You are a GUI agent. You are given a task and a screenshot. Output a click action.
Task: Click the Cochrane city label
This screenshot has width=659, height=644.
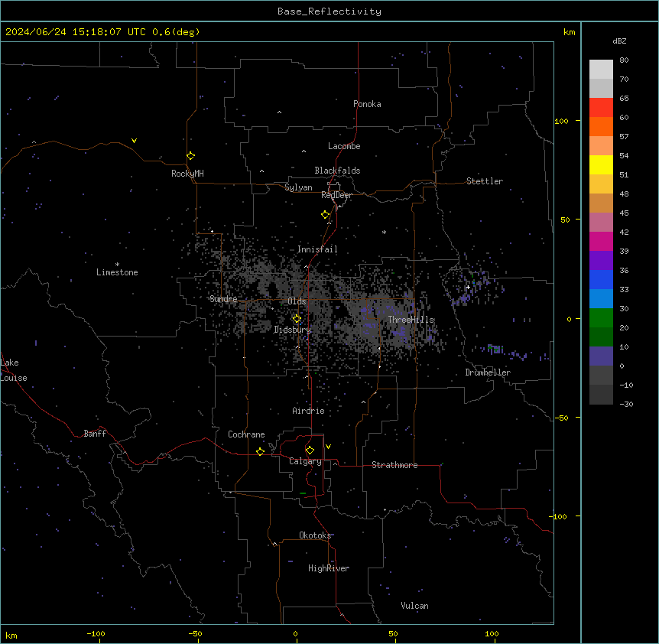click(246, 434)
